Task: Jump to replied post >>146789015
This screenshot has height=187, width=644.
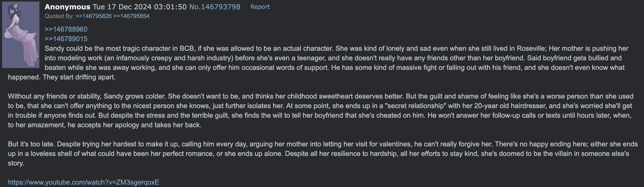Action: [66, 39]
